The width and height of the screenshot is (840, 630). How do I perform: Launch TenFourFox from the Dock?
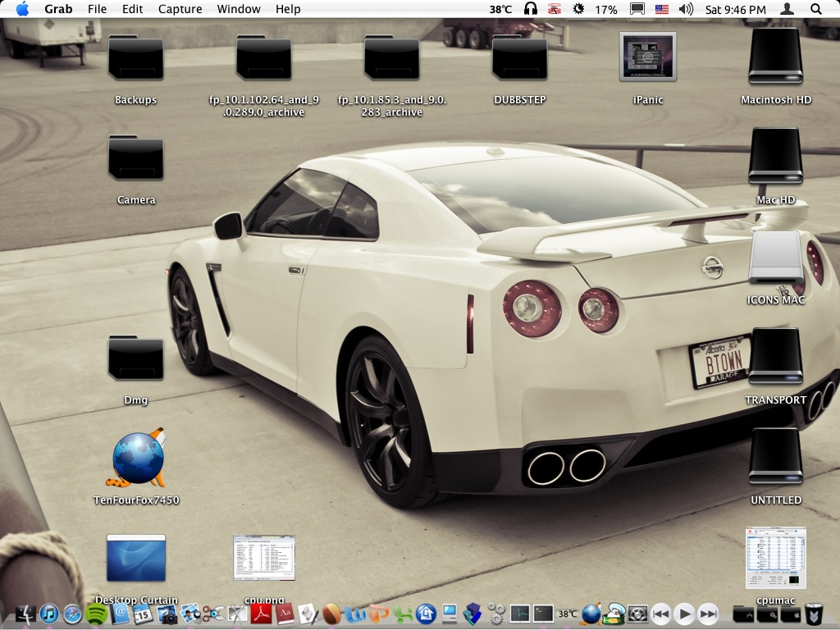click(x=591, y=614)
